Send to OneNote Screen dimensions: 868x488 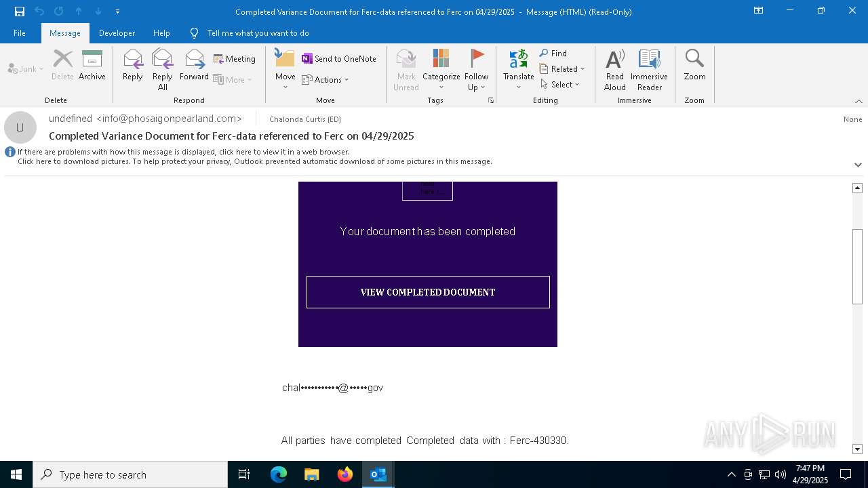pos(339,59)
